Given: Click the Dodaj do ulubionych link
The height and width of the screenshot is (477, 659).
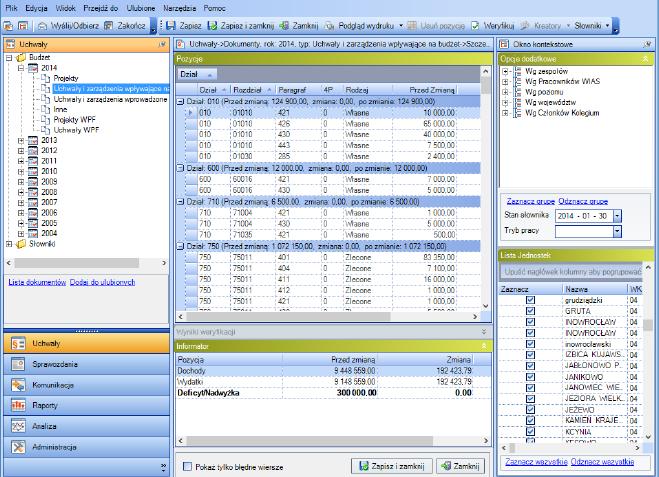Looking at the screenshot, I should [102, 282].
